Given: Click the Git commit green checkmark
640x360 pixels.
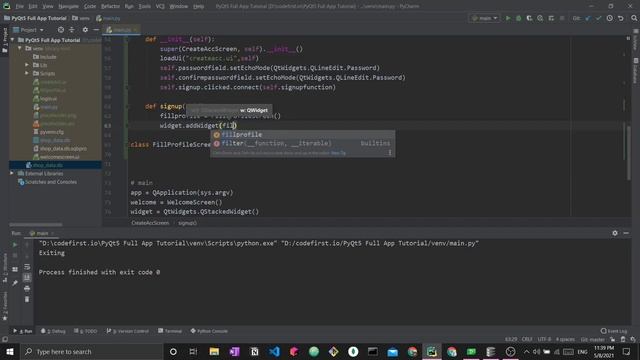Looking at the screenshot, I should pyautogui.click(x=598, y=18).
